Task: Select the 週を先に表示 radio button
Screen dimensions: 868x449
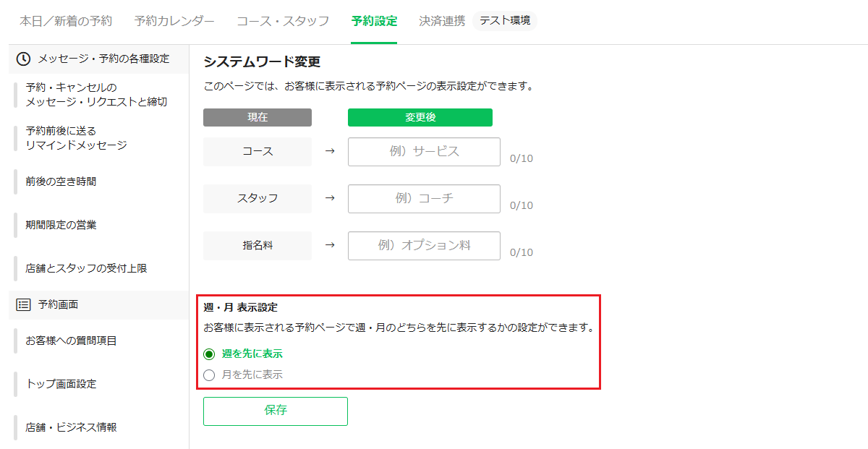Action: tap(210, 354)
